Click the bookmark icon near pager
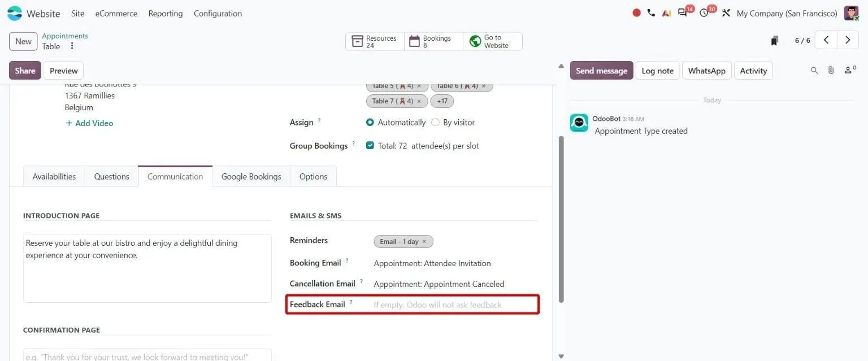 pos(775,41)
